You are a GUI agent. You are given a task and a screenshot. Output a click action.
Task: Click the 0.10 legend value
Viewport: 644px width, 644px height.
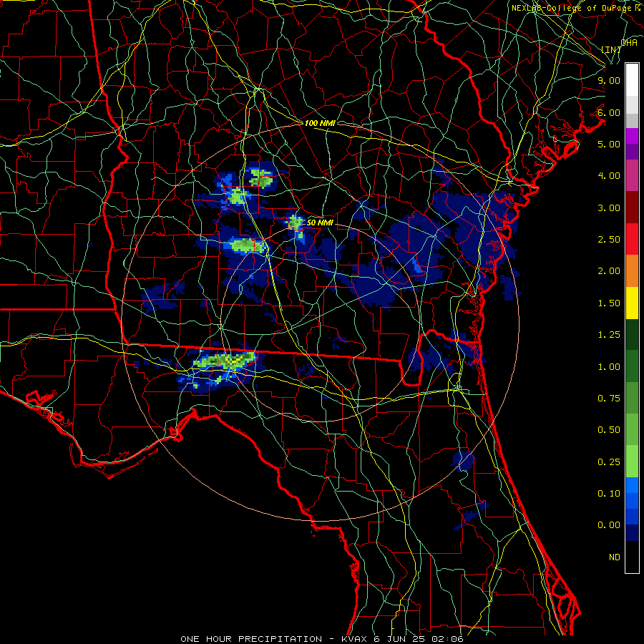coord(609,494)
